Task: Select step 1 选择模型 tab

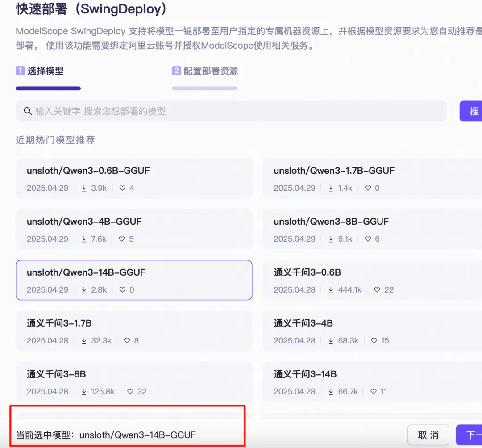Action: 40,71
